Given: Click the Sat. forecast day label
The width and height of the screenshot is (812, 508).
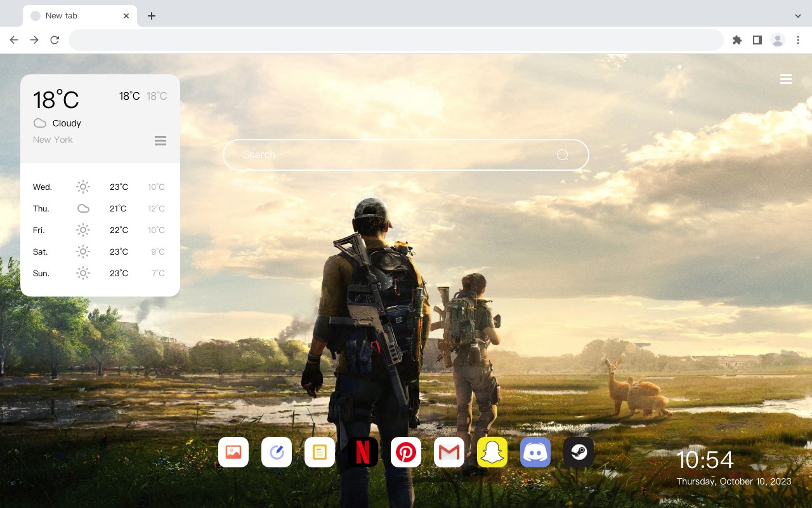Looking at the screenshot, I should coord(41,251).
